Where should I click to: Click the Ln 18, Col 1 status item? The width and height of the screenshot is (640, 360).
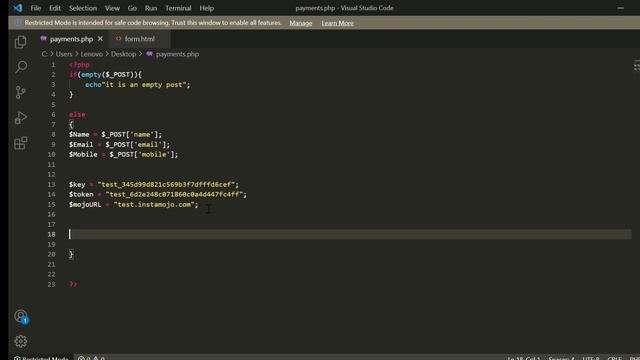pyautogui.click(x=524, y=358)
